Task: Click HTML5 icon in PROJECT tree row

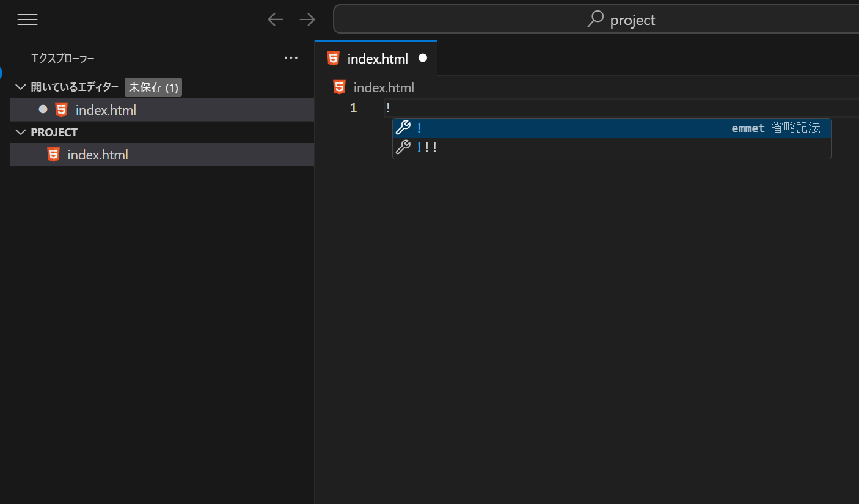Action: pos(53,155)
